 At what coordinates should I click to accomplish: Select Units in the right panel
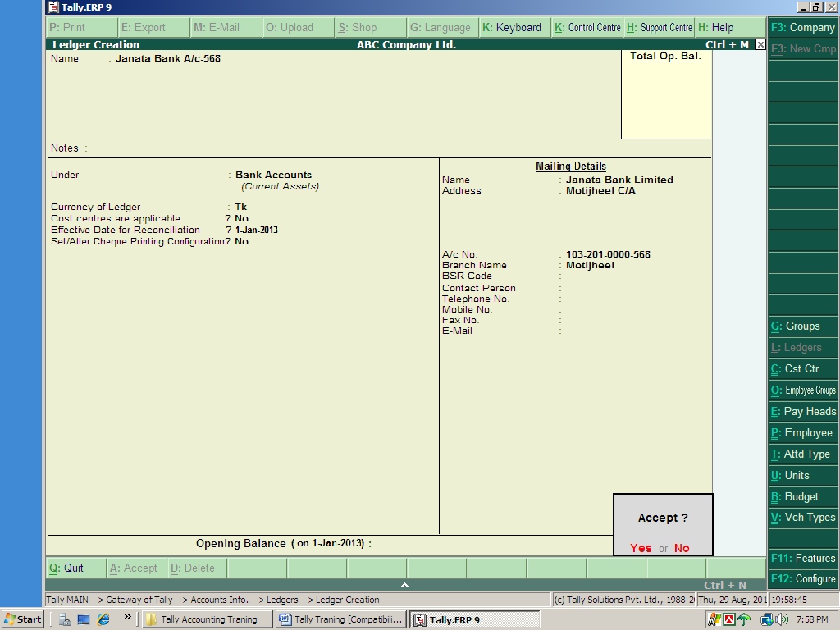(802, 475)
